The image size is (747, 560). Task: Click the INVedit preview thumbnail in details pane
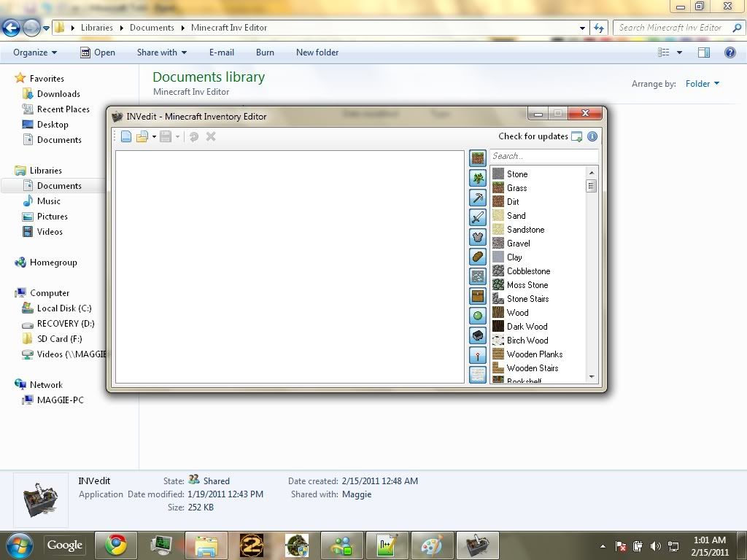click(x=41, y=500)
